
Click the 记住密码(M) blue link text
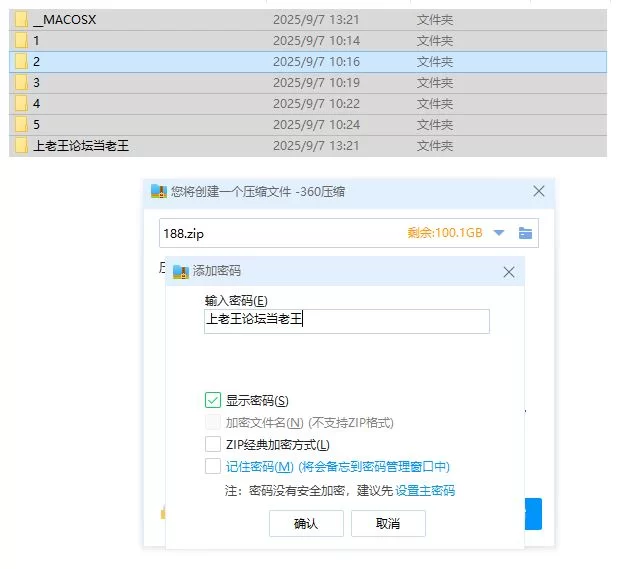pyautogui.click(x=260, y=467)
